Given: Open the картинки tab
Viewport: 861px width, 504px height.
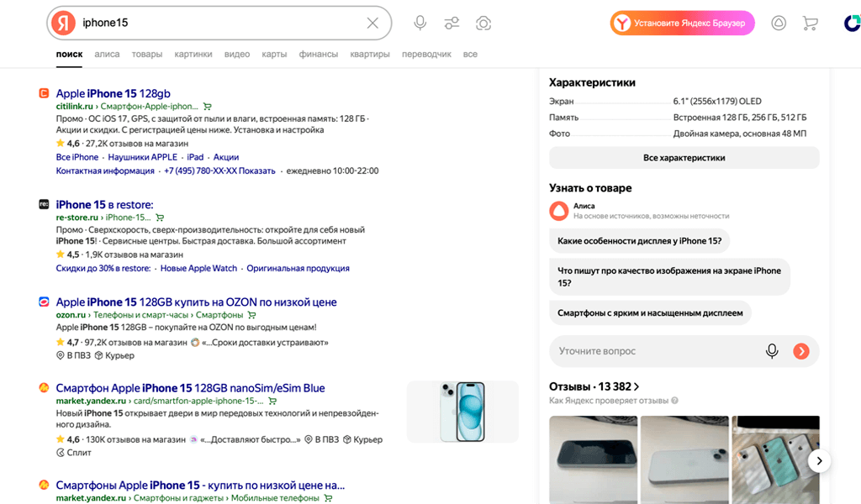Looking at the screenshot, I should (x=193, y=55).
